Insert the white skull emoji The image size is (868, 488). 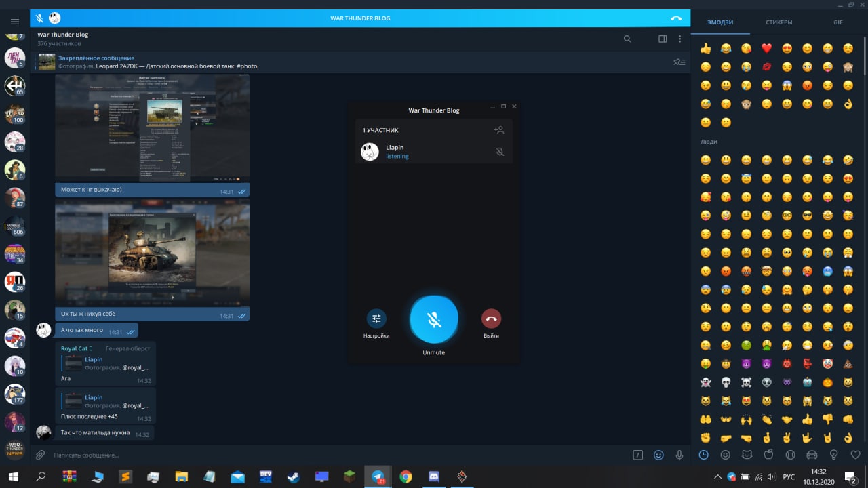coord(726,382)
